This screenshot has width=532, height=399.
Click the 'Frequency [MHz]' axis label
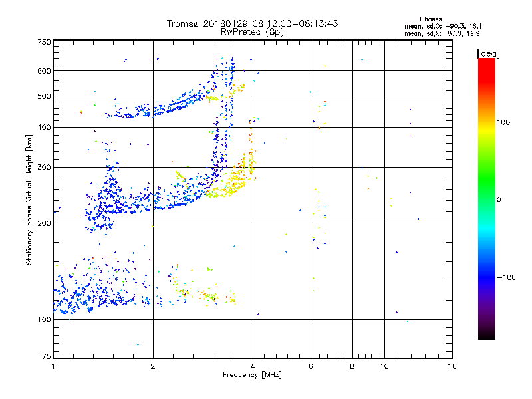(x=252, y=375)
